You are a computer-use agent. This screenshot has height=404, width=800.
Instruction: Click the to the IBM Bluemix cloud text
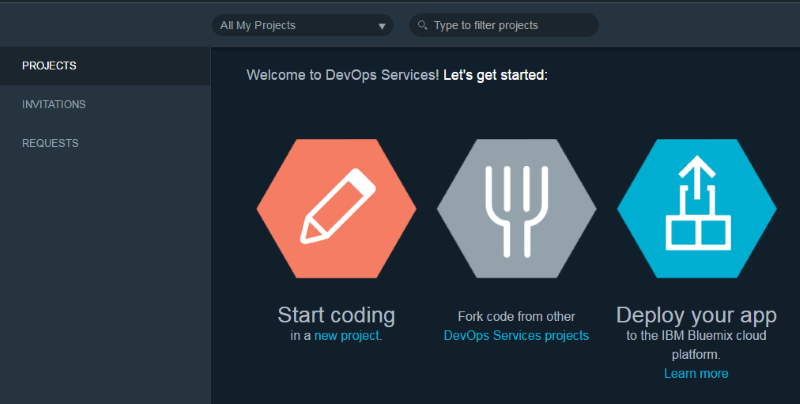(x=696, y=336)
